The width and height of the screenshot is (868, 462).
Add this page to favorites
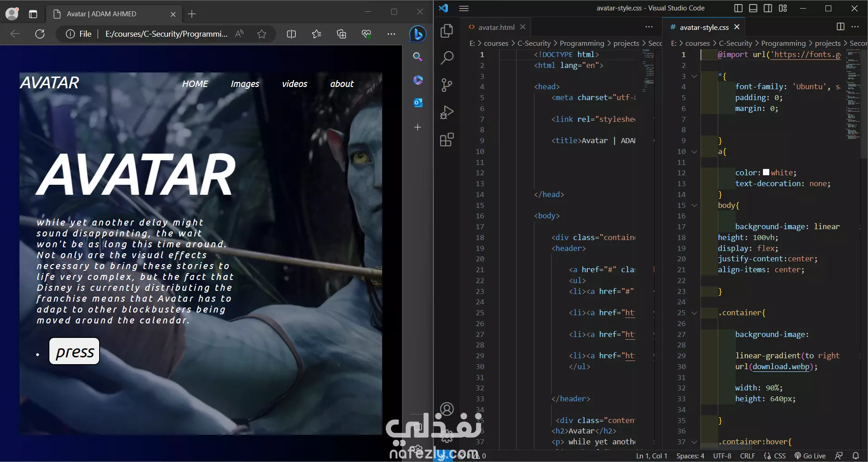pyautogui.click(x=261, y=34)
